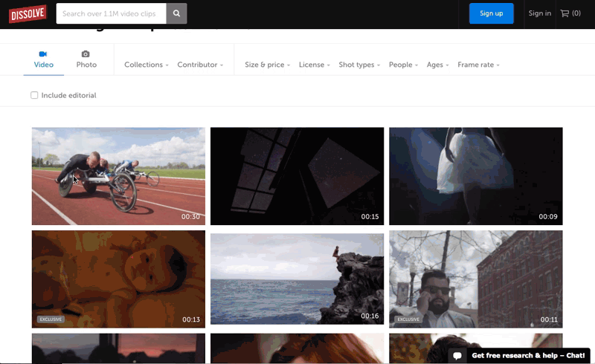Open the sleeping baby video clip
The height and width of the screenshot is (364, 595).
click(x=118, y=279)
